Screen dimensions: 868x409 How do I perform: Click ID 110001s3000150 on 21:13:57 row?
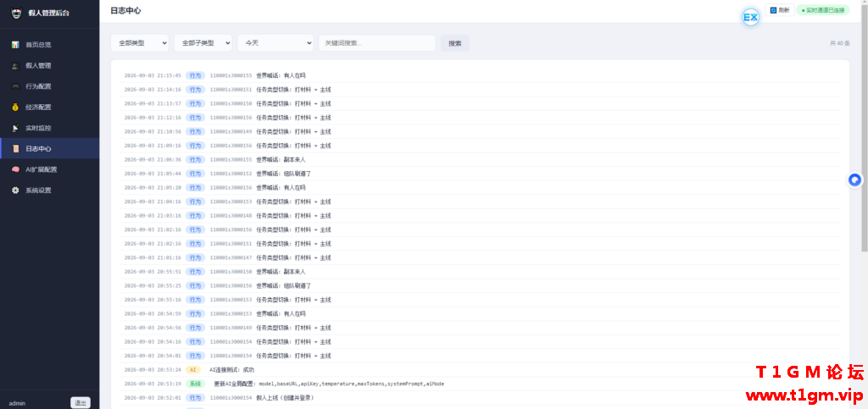pyautogui.click(x=231, y=104)
